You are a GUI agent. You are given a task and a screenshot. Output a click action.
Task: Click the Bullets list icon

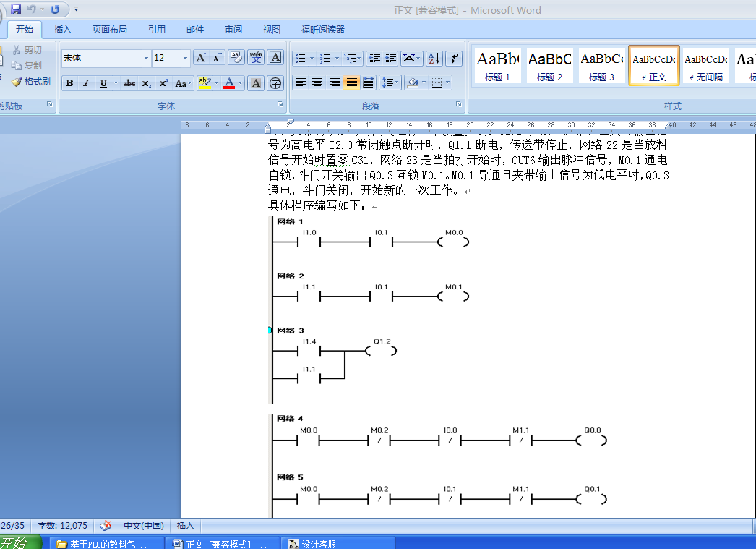click(x=301, y=59)
